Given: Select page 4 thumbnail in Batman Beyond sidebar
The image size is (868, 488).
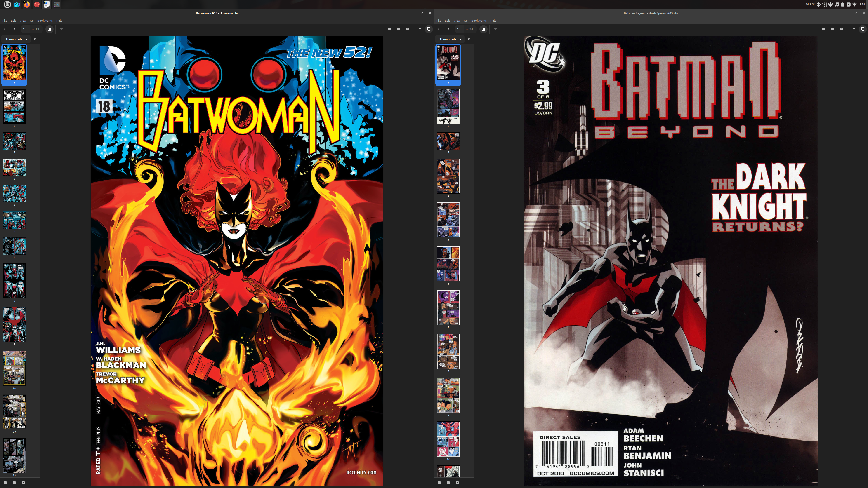Looking at the screenshot, I should pyautogui.click(x=448, y=176).
